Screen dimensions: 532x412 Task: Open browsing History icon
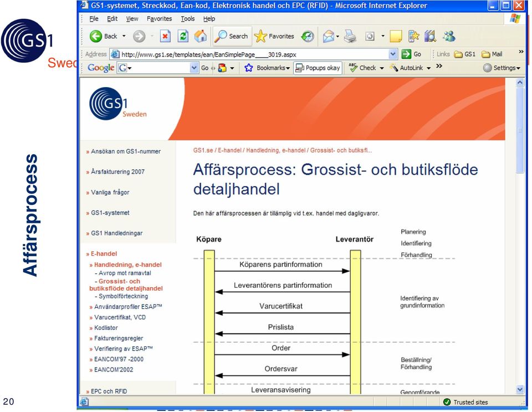click(308, 36)
